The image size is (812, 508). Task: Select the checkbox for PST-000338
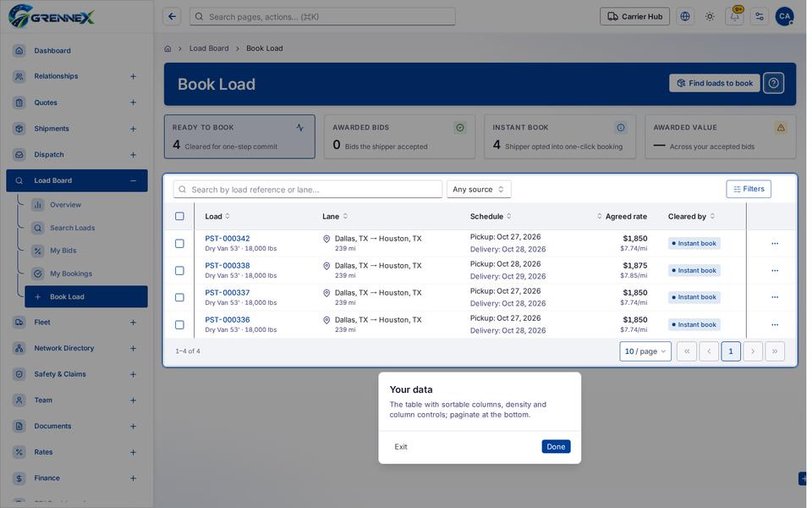coord(179,271)
